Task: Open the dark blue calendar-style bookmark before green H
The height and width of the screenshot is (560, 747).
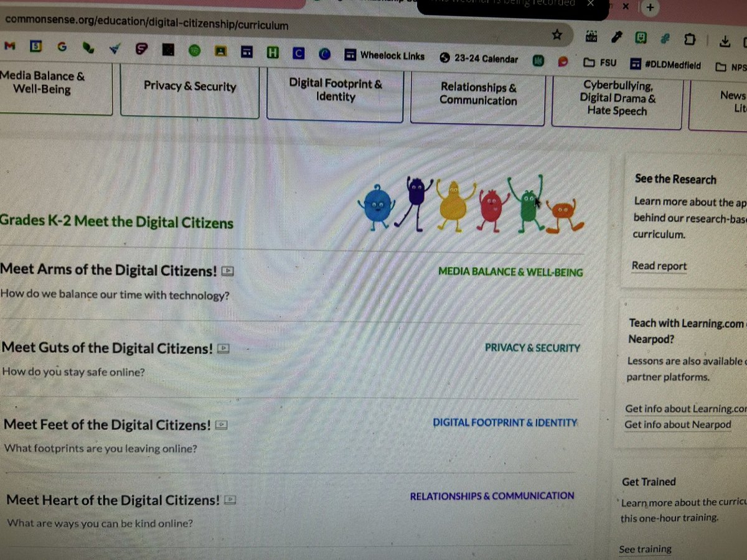Action: (x=247, y=52)
